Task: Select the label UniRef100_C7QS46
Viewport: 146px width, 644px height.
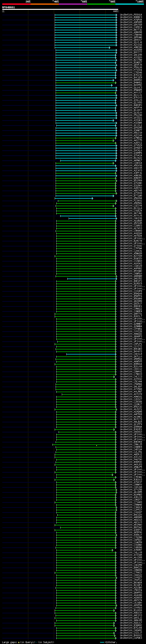Action: 131,72
